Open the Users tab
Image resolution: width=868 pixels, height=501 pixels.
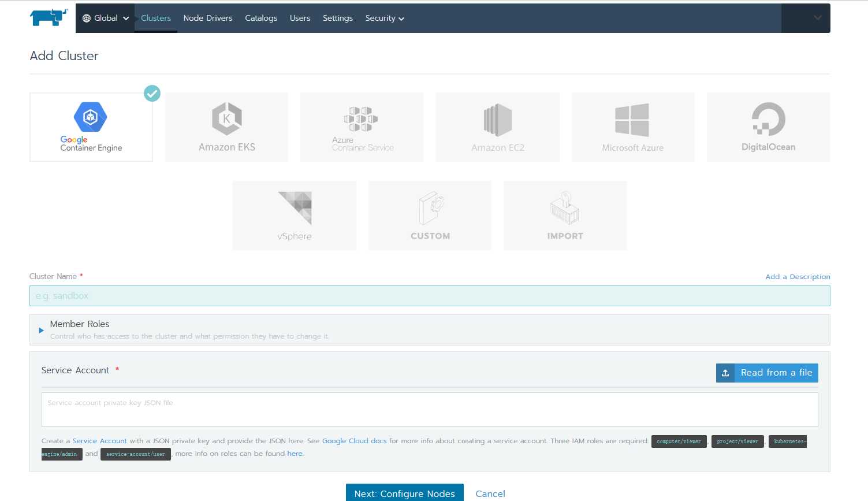[x=300, y=18]
